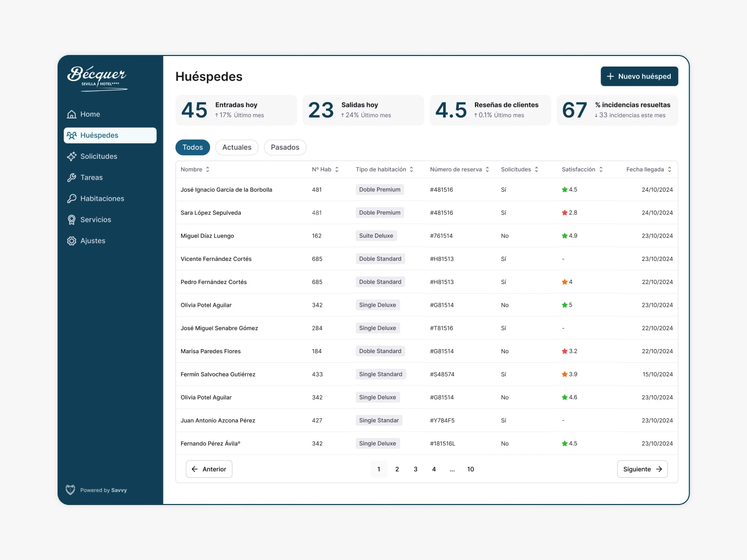Select the Servicios badge icon
Image resolution: width=747 pixels, height=560 pixels.
(71, 219)
